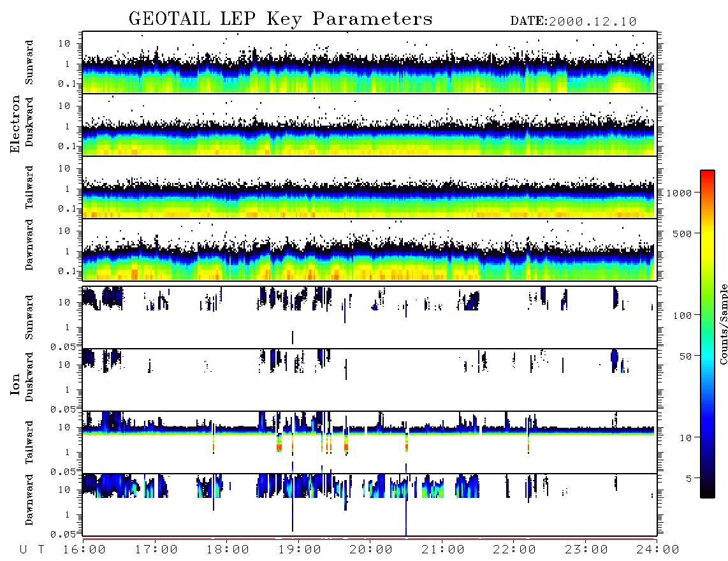This screenshot has height=561, width=728.
Task: Click the "22:00" time tick label
Action: (x=514, y=550)
